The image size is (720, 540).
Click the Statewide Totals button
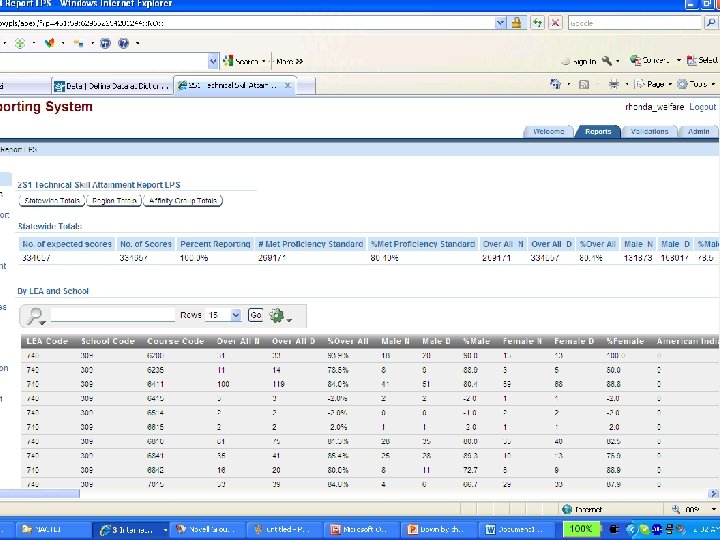point(52,201)
